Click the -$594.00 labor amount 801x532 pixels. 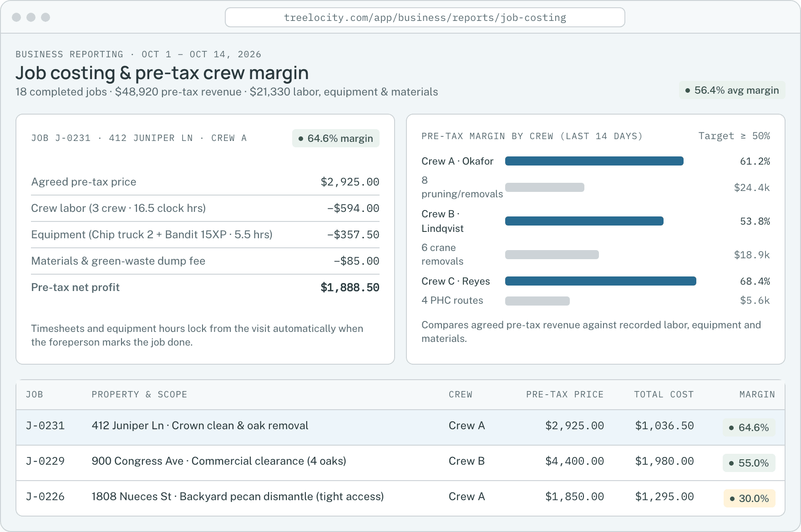353,208
